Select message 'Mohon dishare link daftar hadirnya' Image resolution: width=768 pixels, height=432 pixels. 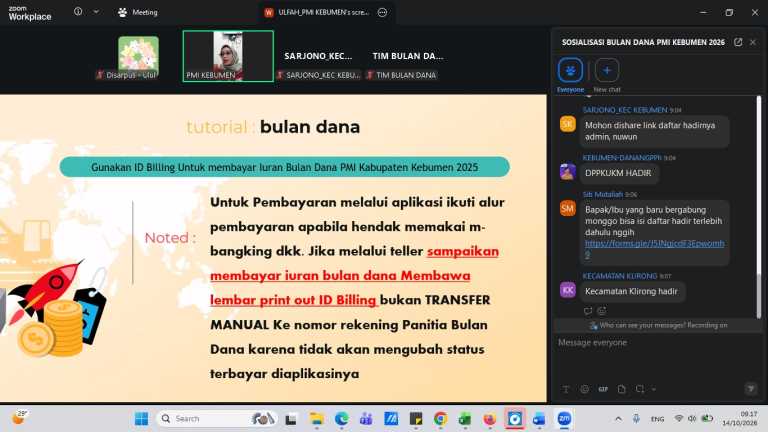coord(654,131)
